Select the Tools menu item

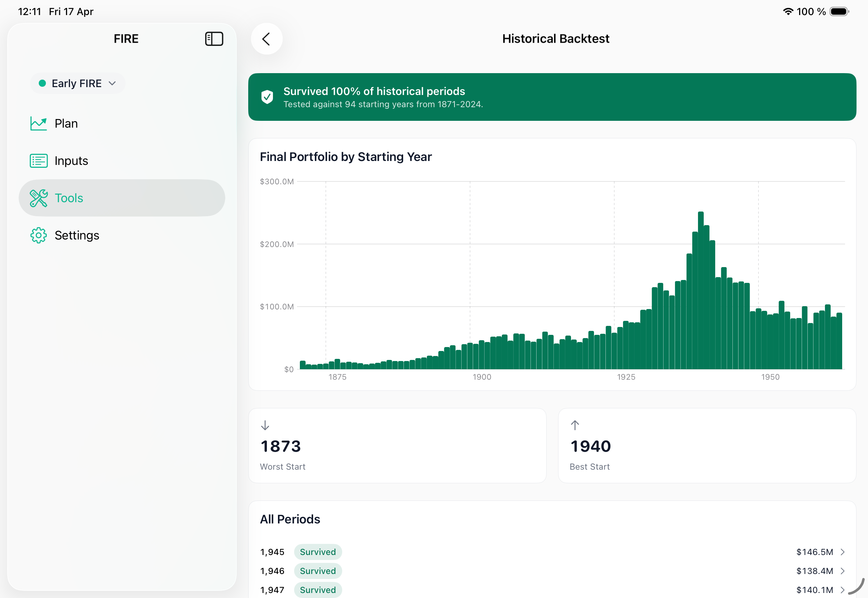click(x=122, y=198)
